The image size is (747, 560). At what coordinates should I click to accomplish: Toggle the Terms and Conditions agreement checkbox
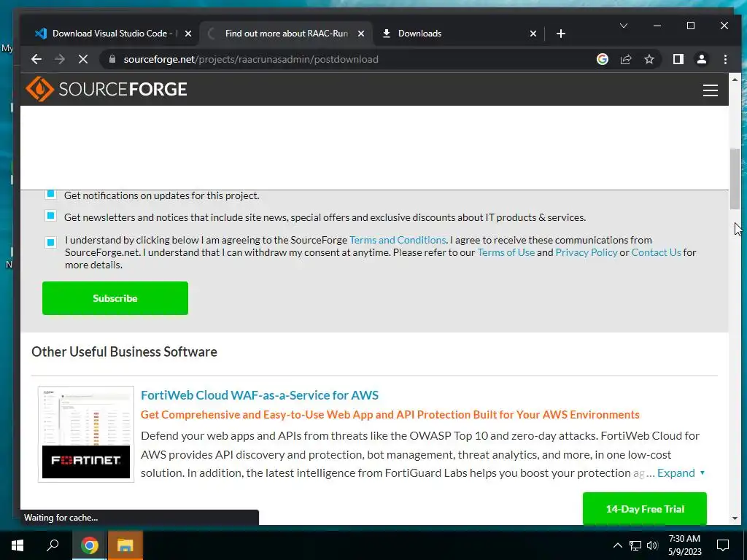(50, 242)
